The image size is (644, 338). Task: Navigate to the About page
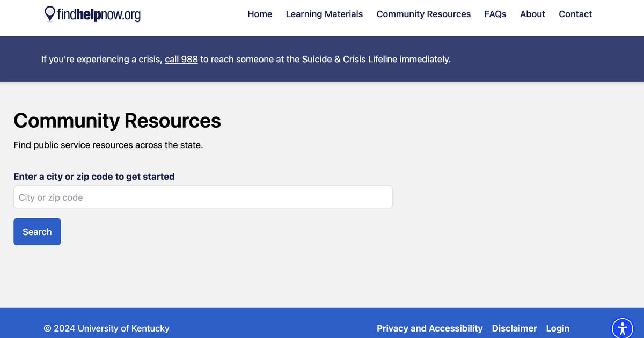click(532, 14)
